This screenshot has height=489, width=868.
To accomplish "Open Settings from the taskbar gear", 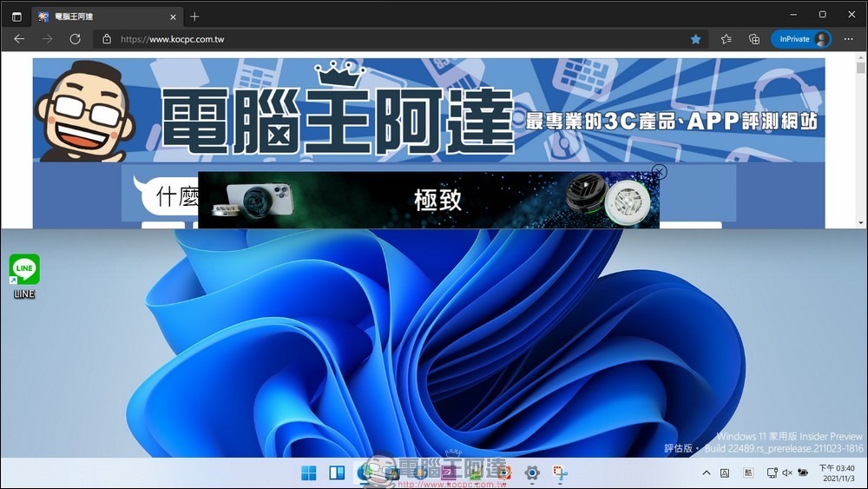I will [532, 473].
